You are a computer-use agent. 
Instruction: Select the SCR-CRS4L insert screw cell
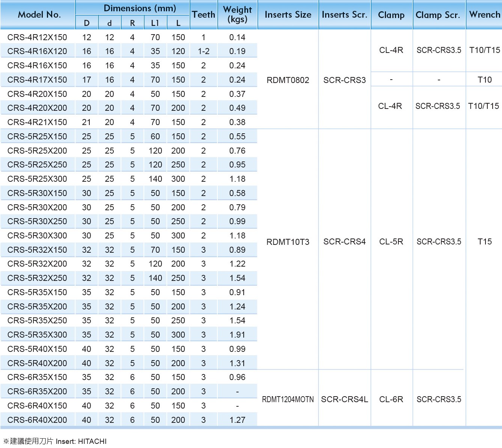(344, 400)
